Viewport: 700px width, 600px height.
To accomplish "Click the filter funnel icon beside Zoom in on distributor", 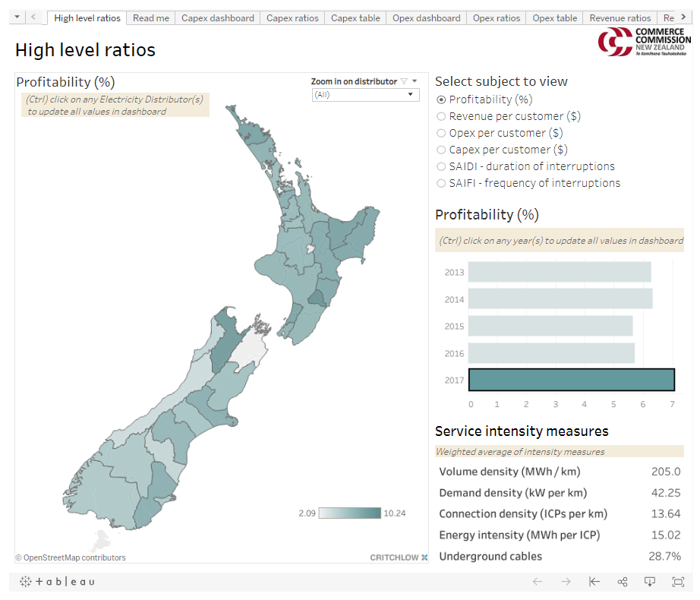I will [x=404, y=81].
